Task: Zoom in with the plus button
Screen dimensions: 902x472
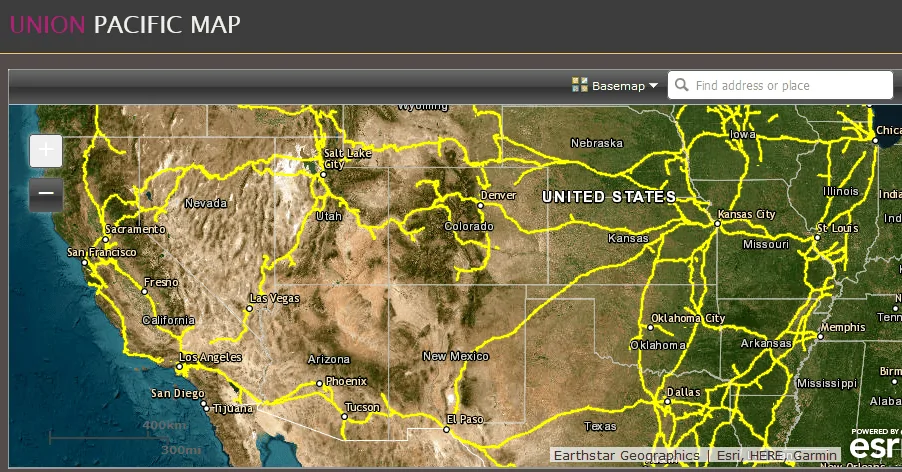Action: pyautogui.click(x=46, y=151)
